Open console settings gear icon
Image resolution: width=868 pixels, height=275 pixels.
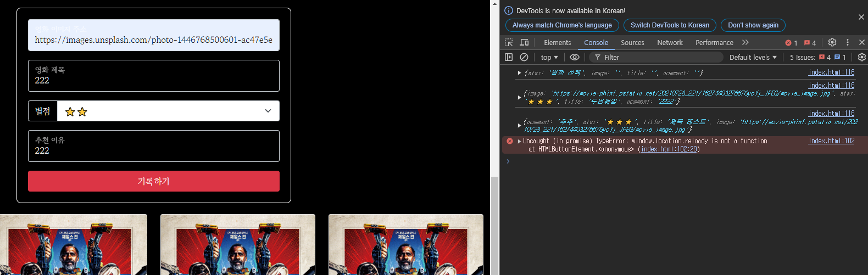point(861,57)
